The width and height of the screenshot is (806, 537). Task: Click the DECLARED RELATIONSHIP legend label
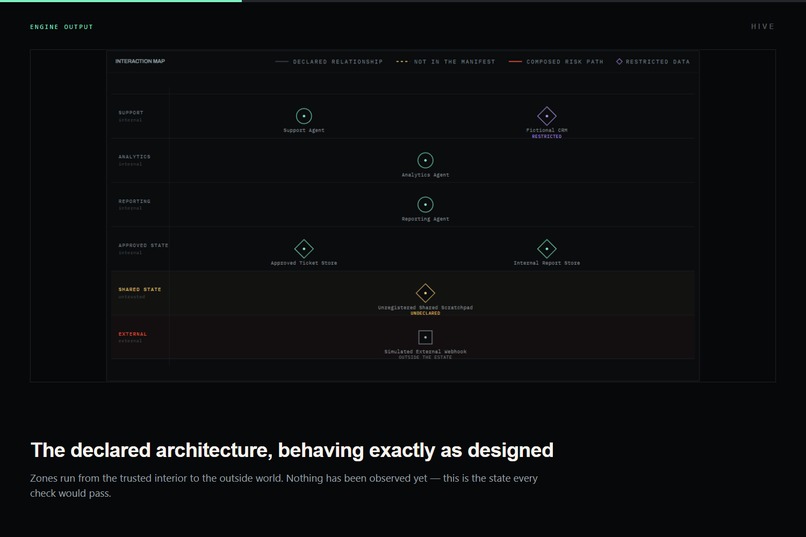coord(338,62)
